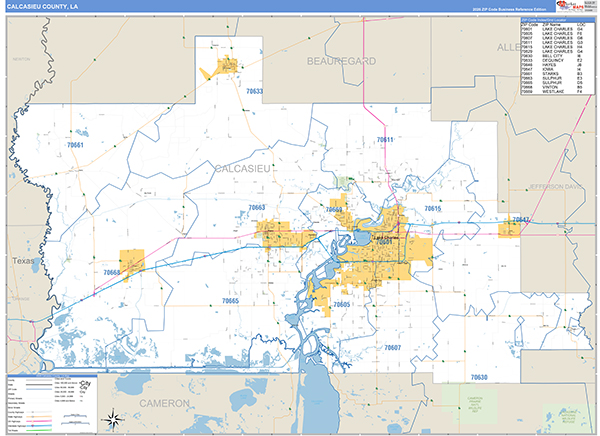
Task: Click the ZIP code label 70647
Action: tap(520, 219)
